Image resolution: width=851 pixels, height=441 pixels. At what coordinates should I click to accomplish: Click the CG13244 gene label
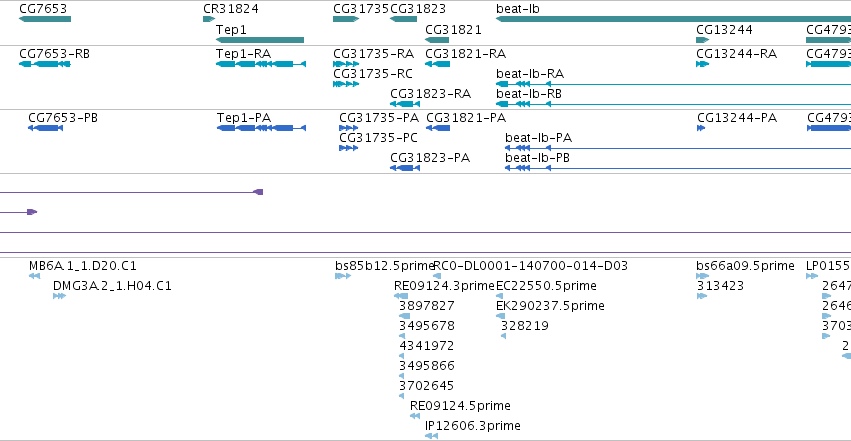pyautogui.click(x=724, y=29)
